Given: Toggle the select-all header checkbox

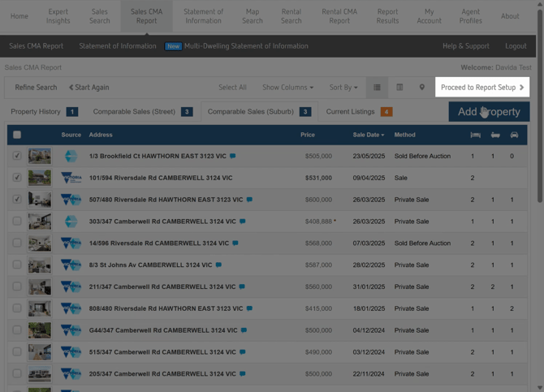Looking at the screenshot, I should (x=17, y=135).
